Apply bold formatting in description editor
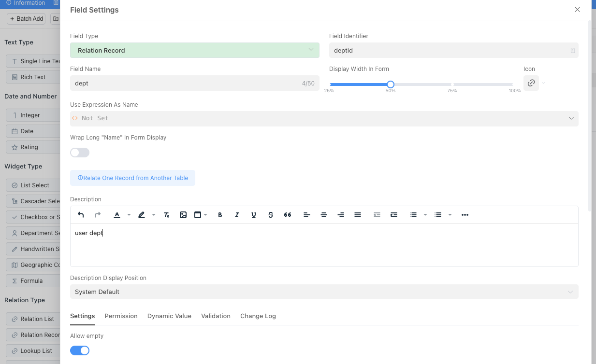Image resolution: width=596 pixels, height=364 pixels. coord(220,215)
